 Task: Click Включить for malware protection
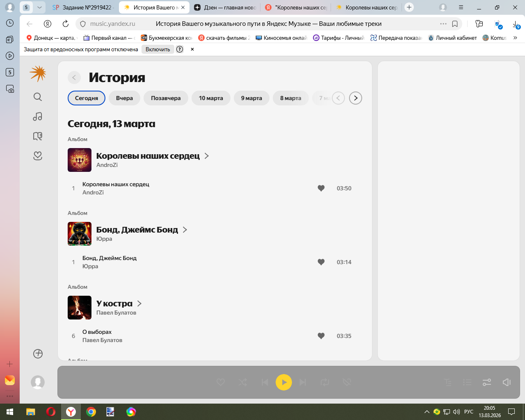click(x=157, y=49)
